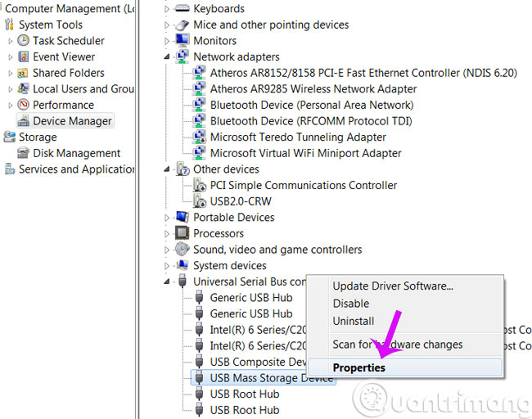
Task: Click the Processors category icon
Action: 183,233
